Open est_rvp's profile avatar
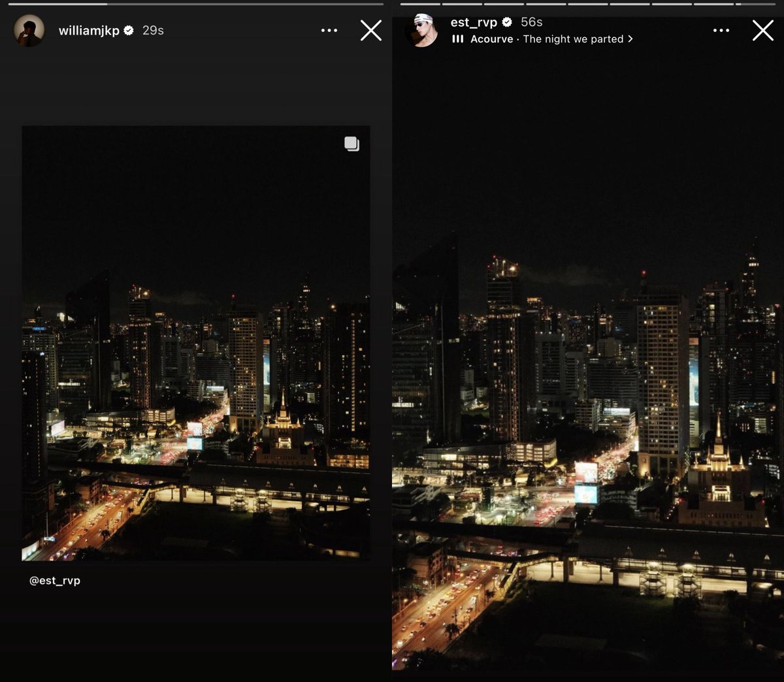The image size is (784, 682). click(x=421, y=31)
